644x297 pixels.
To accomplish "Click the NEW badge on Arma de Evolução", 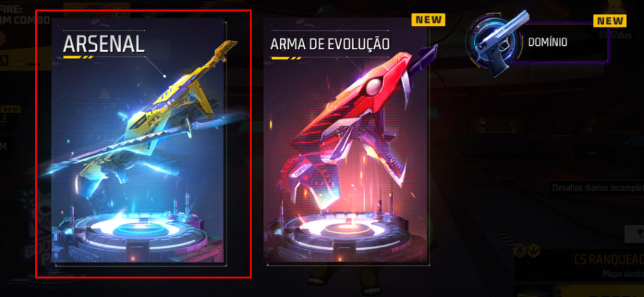I will 428,20.
